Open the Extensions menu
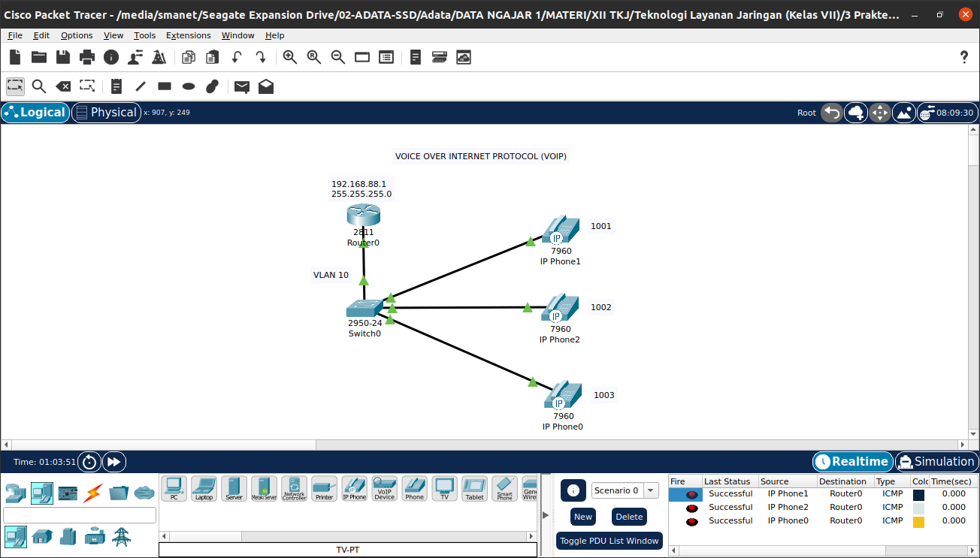Viewport: 980px width, 558px height. (x=188, y=35)
